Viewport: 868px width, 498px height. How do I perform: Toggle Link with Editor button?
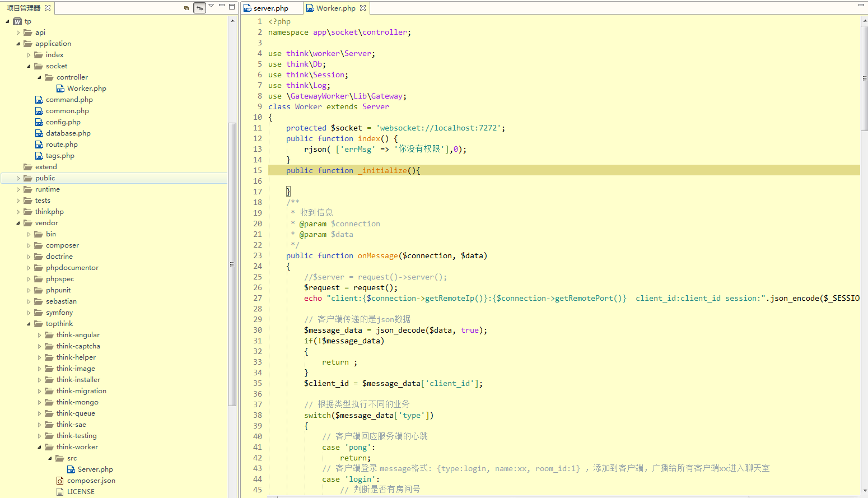click(x=199, y=8)
